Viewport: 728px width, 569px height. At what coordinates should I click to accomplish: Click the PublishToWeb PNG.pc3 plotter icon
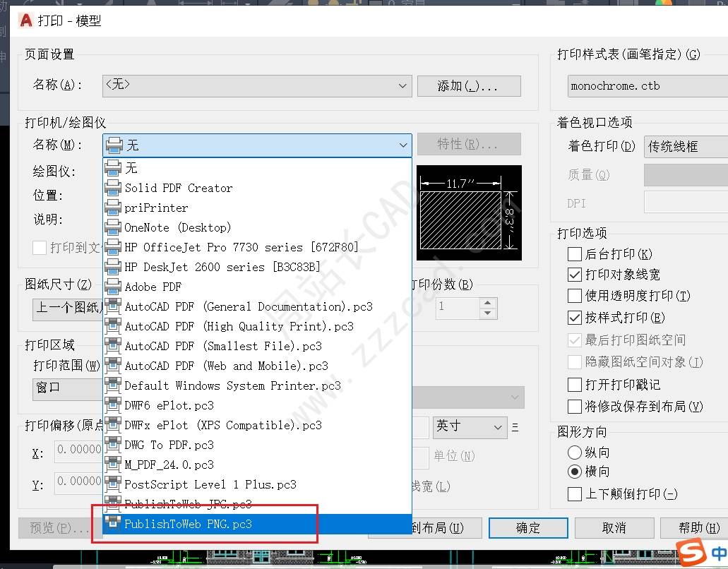coord(113,523)
